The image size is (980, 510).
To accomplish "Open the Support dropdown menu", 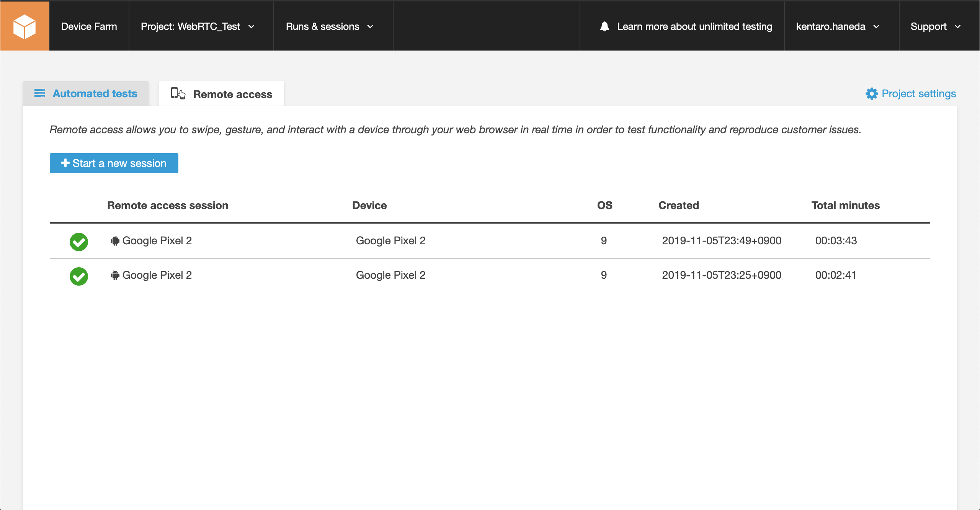I will (x=939, y=26).
